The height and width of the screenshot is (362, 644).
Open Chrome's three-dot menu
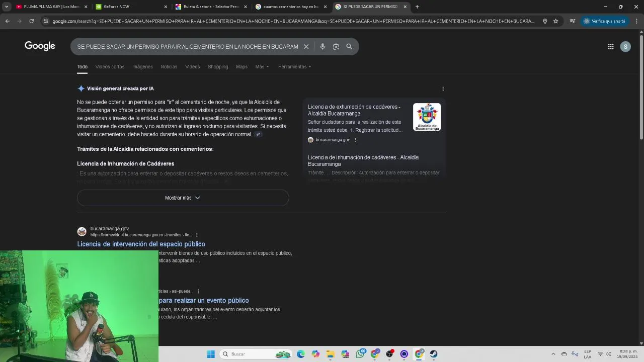tap(637, 21)
